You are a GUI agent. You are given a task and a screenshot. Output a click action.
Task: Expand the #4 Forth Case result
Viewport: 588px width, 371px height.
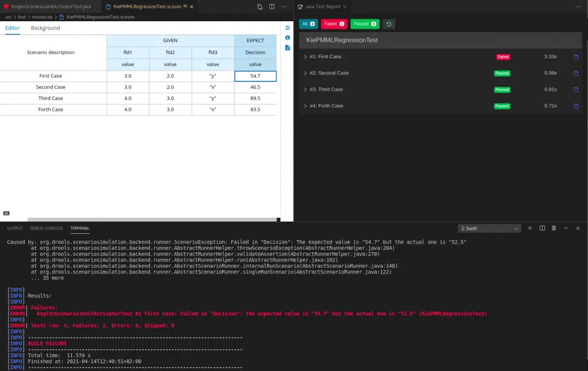click(x=305, y=106)
